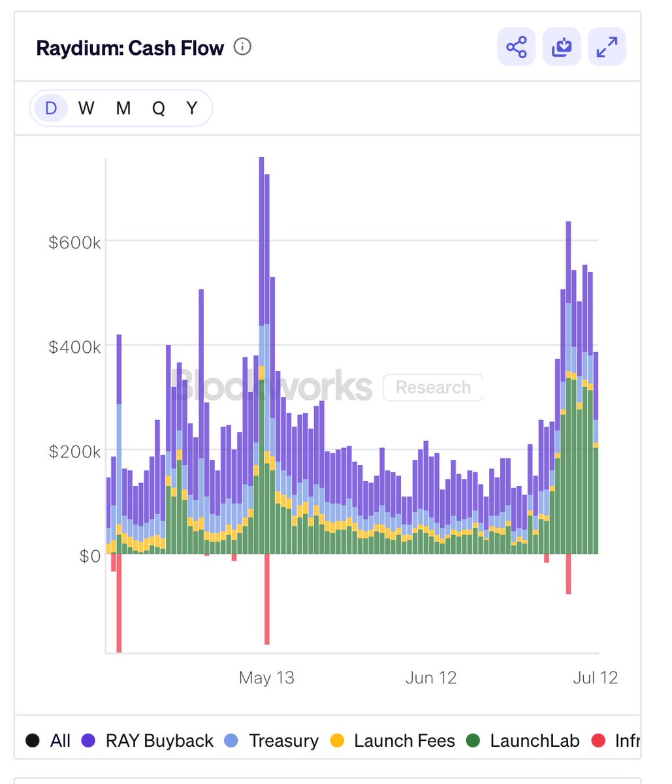Click the long red negative bar at May 13
Viewport: 672px width, 784px height.
[x=267, y=599]
